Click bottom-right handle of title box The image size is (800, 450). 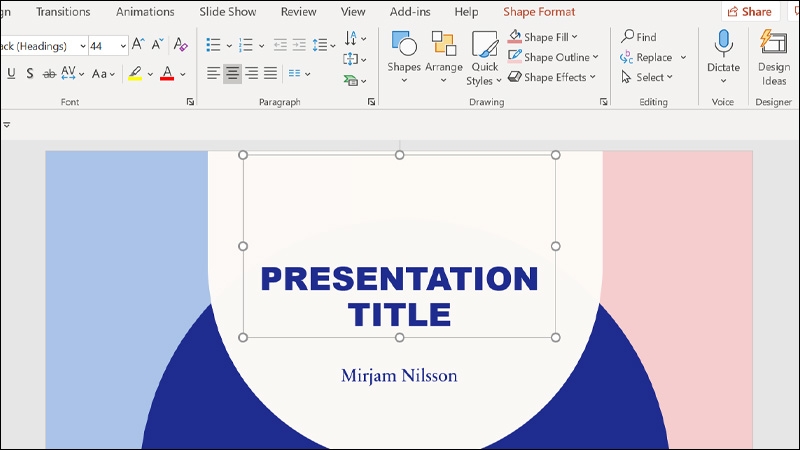556,337
